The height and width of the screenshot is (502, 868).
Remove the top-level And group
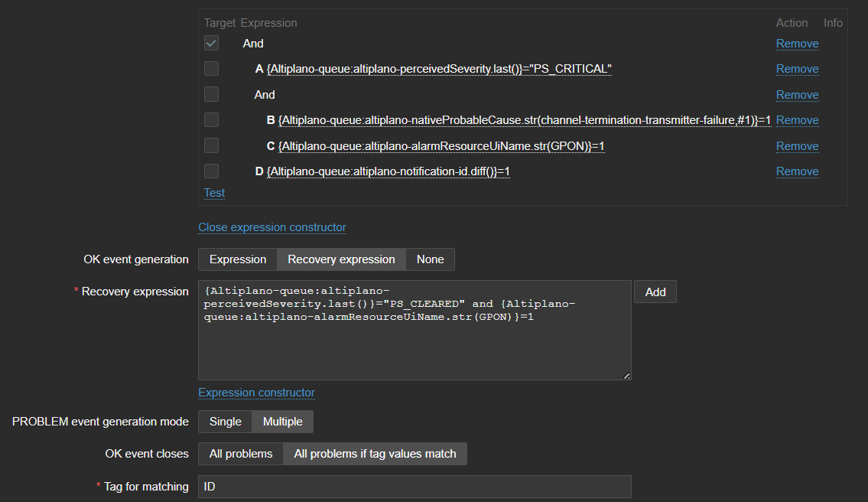[797, 44]
